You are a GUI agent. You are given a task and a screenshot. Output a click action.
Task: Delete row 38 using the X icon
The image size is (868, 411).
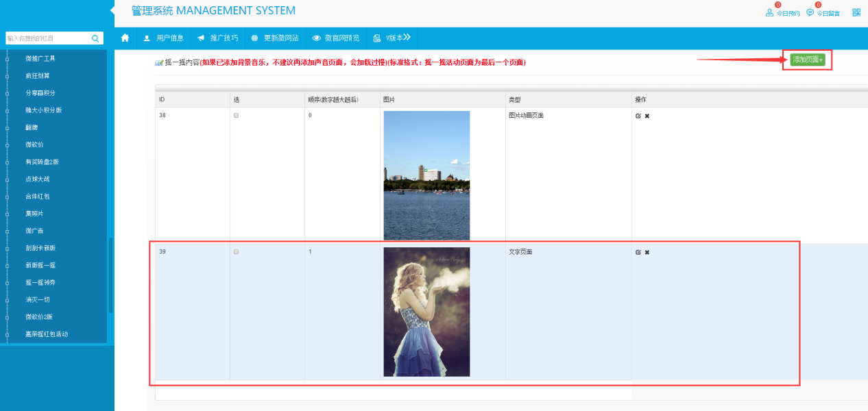[647, 116]
